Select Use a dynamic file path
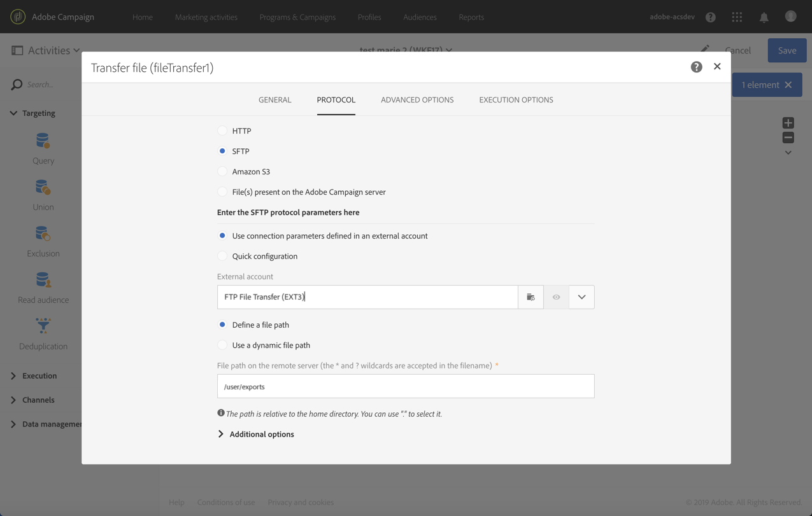The image size is (812, 516). pyautogui.click(x=222, y=345)
